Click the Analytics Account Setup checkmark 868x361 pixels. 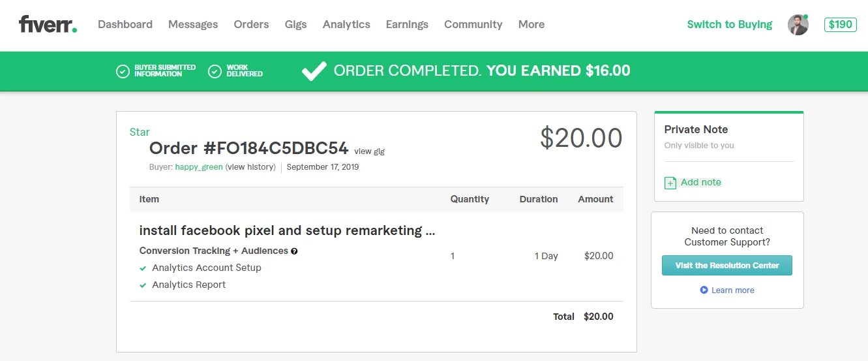(143, 268)
